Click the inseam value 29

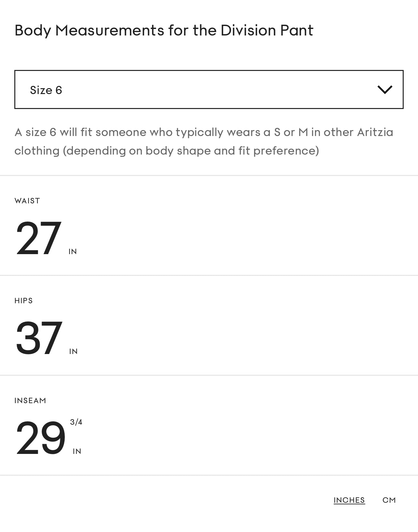pyautogui.click(x=40, y=438)
